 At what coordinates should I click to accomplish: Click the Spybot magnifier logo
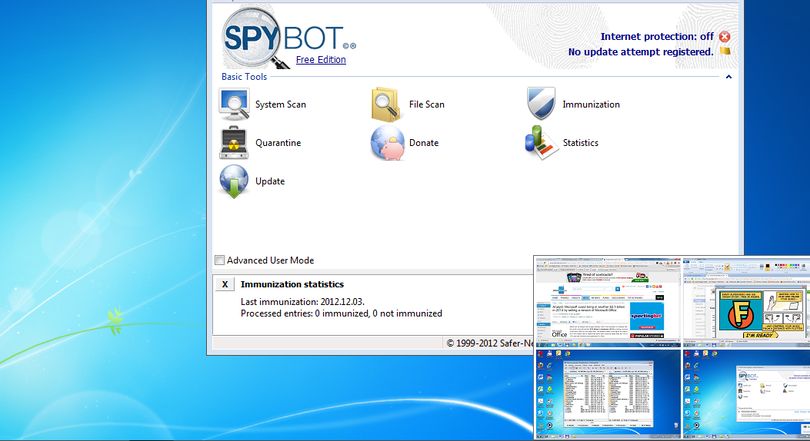tap(253, 39)
